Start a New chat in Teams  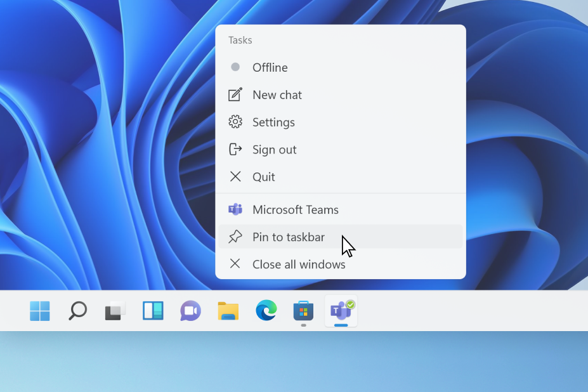pyautogui.click(x=341, y=95)
